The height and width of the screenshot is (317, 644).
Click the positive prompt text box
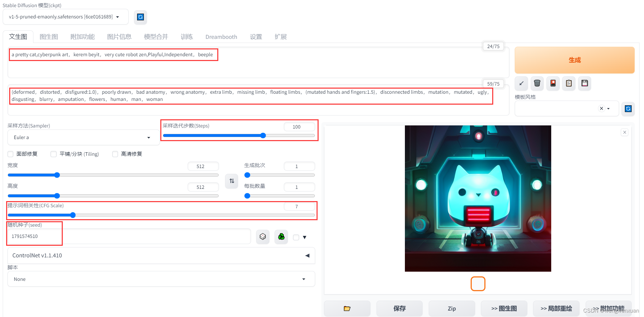click(258, 62)
